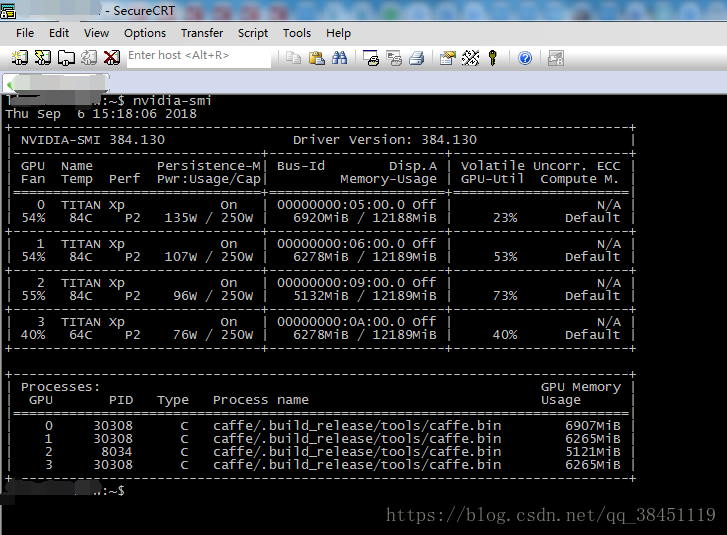Click the Disconnect red X icon
This screenshot has height=535, width=727.
(111, 58)
